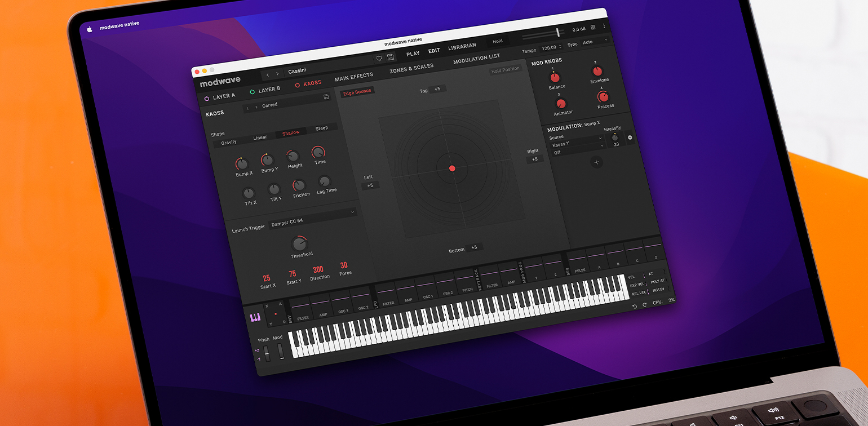Click the Tilt X knob
The height and width of the screenshot is (426, 868).
(x=249, y=193)
